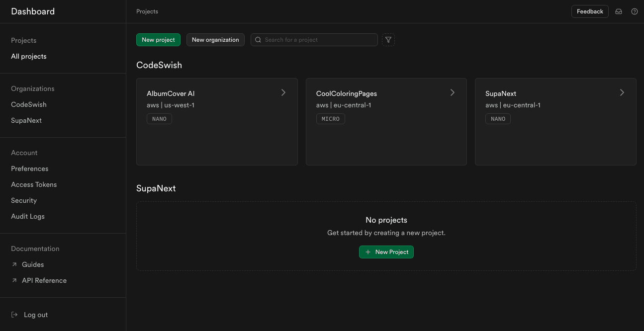
Task: Click the Projects breadcrumb in the header
Action: (147, 11)
